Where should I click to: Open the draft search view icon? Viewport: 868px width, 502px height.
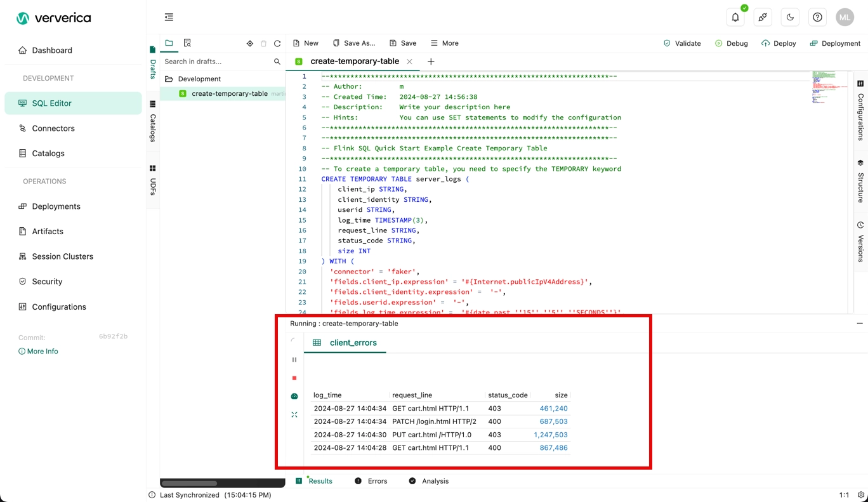pos(187,43)
